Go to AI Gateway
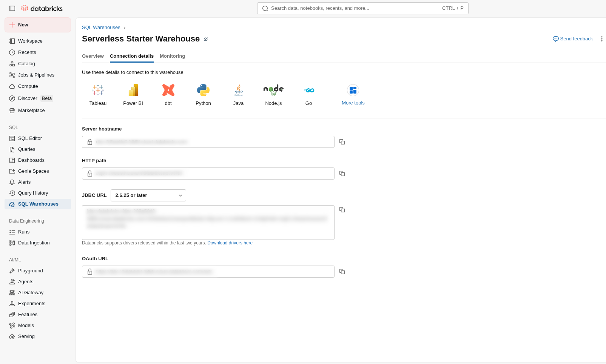606x364 pixels. point(38,293)
